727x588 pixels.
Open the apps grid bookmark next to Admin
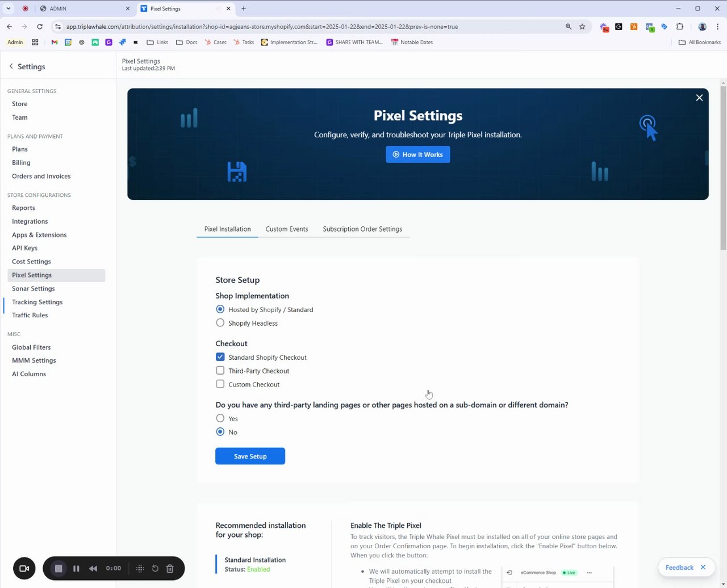[35, 42]
